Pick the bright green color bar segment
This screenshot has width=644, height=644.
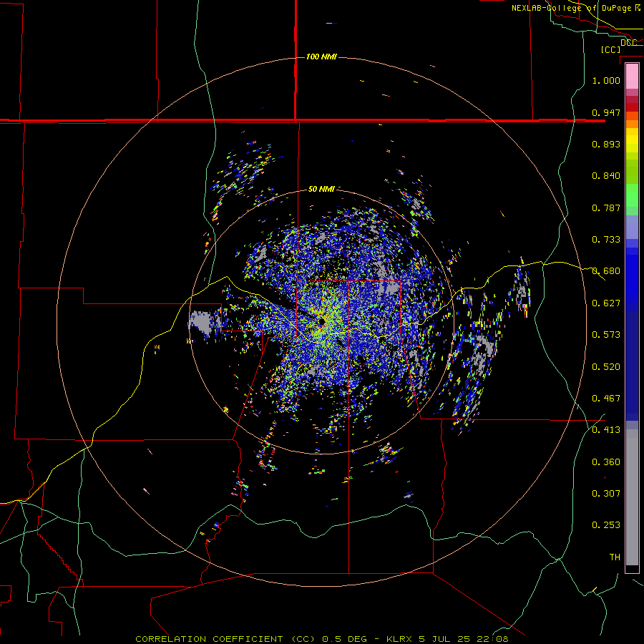pos(632,195)
